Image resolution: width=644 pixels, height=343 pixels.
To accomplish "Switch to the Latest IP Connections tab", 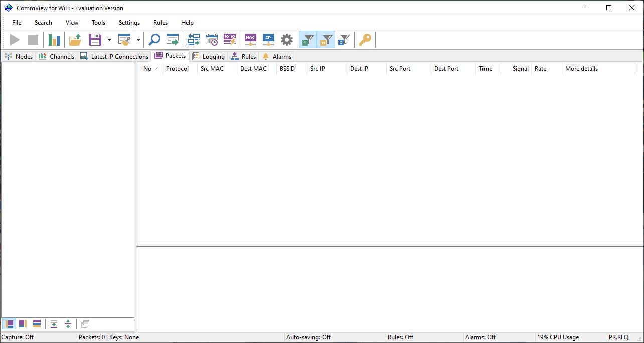I will 114,56.
